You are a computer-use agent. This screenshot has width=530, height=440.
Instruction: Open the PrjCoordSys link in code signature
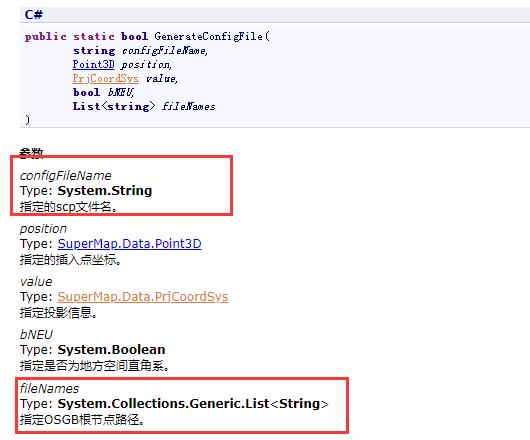pos(105,78)
